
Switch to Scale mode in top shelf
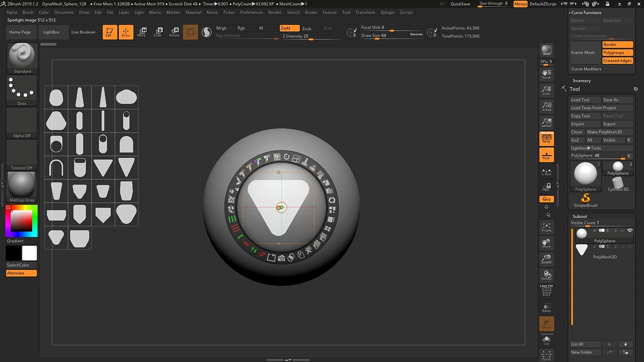(x=158, y=32)
